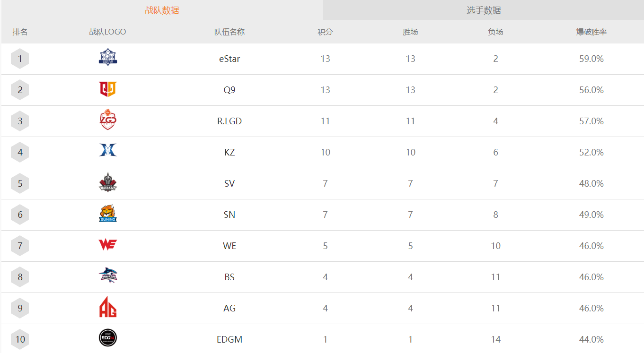Click the rank 1 hexagon badge
Image resolution: width=644 pixels, height=353 pixels.
coord(20,59)
